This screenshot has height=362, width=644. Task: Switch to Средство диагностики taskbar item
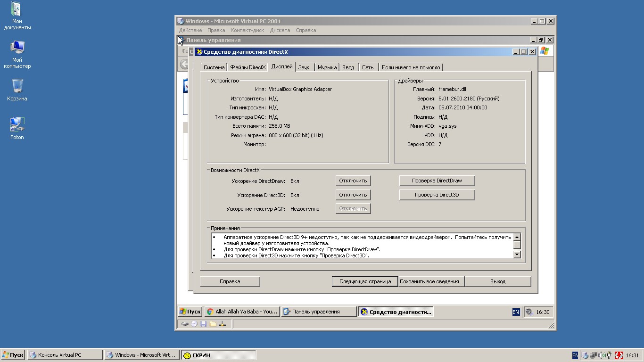point(396,312)
